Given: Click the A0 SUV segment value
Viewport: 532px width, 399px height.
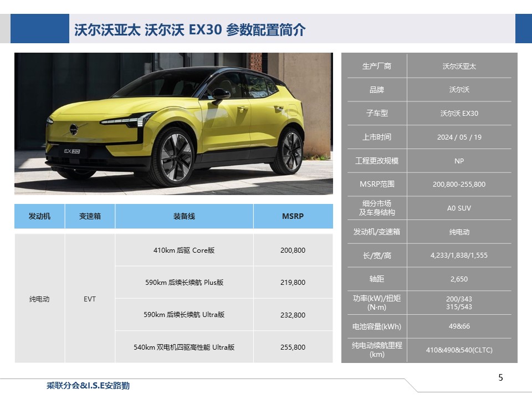Looking at the screenshot, I should coord(459,208).
